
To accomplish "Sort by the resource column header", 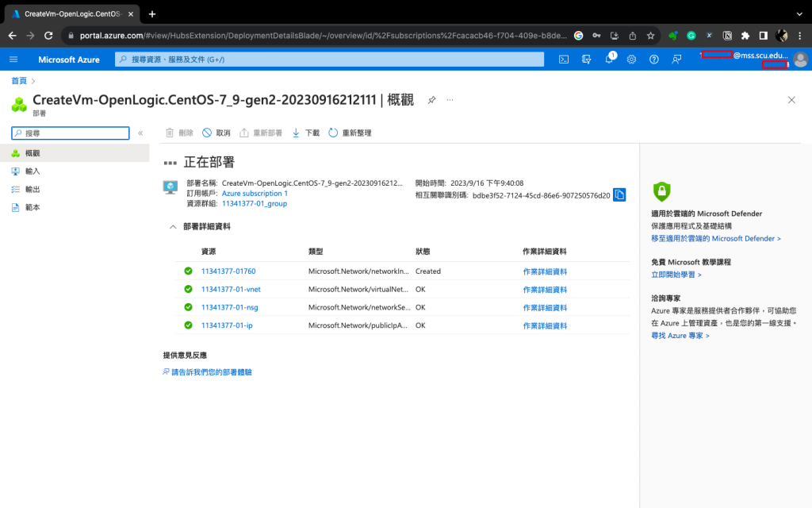I will tap(209, 252).
